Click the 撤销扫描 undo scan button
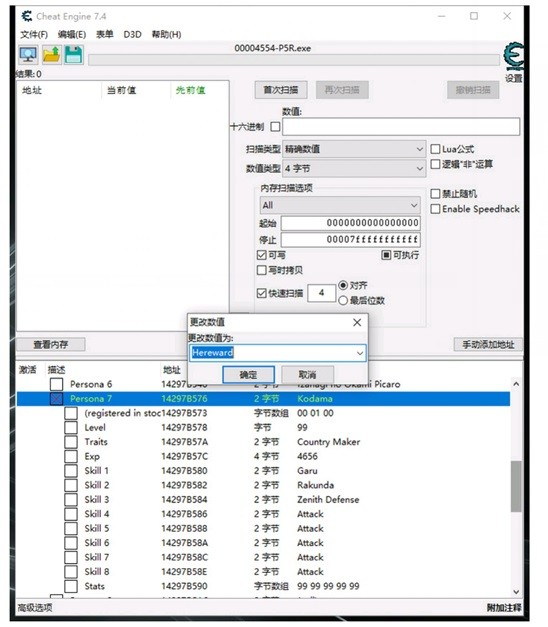 (x=473, y=90)
